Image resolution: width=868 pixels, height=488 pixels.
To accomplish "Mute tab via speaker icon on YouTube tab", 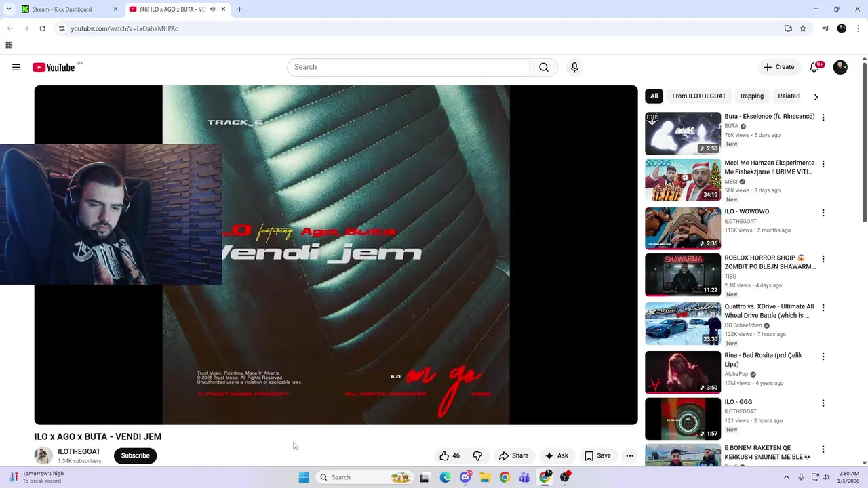I will [212, 9].
